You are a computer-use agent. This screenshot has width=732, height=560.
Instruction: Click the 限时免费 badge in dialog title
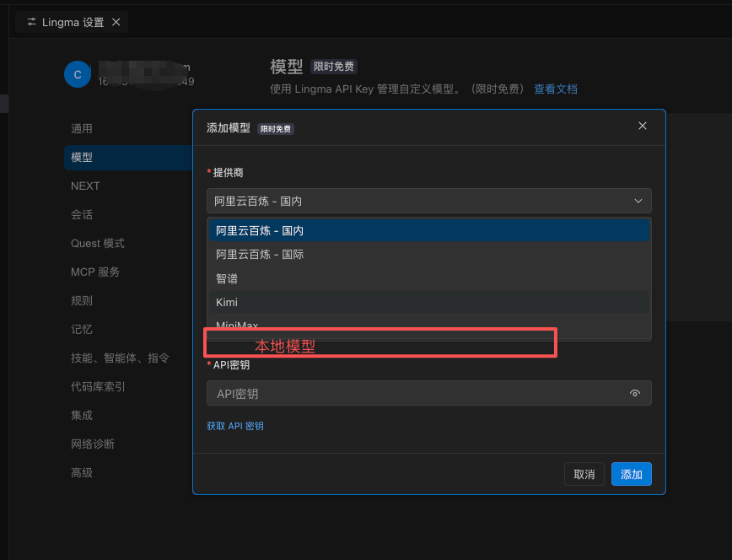[x=276, y=129]
